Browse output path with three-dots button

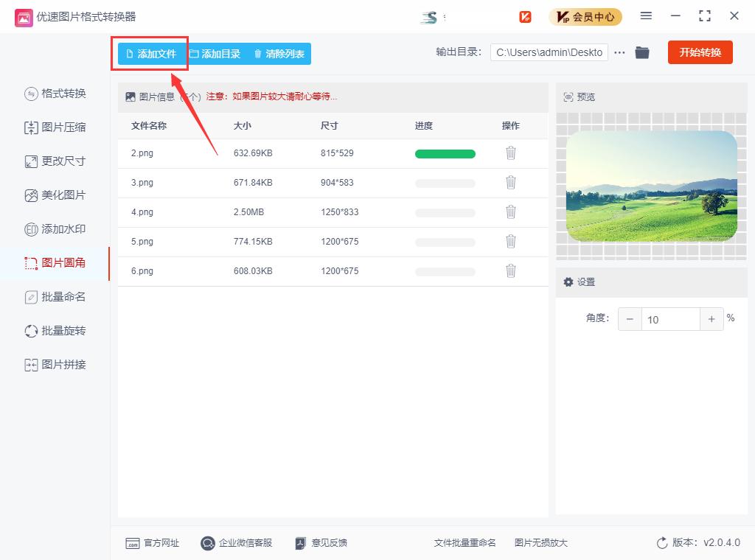click(x=619, y=52)
